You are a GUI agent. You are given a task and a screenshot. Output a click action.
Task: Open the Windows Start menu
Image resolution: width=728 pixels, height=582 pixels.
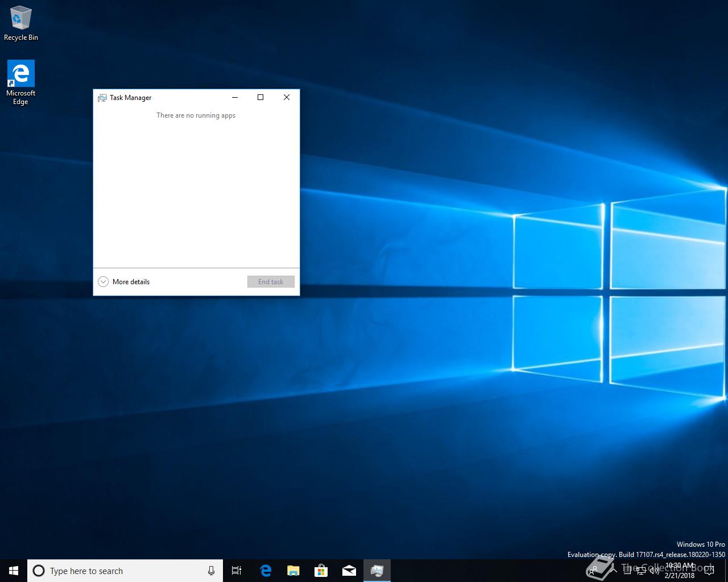14,571
